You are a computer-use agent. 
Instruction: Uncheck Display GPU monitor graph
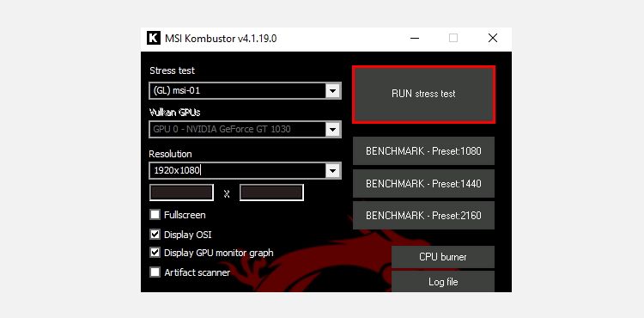pyautogui.click(x=155, y=253)
